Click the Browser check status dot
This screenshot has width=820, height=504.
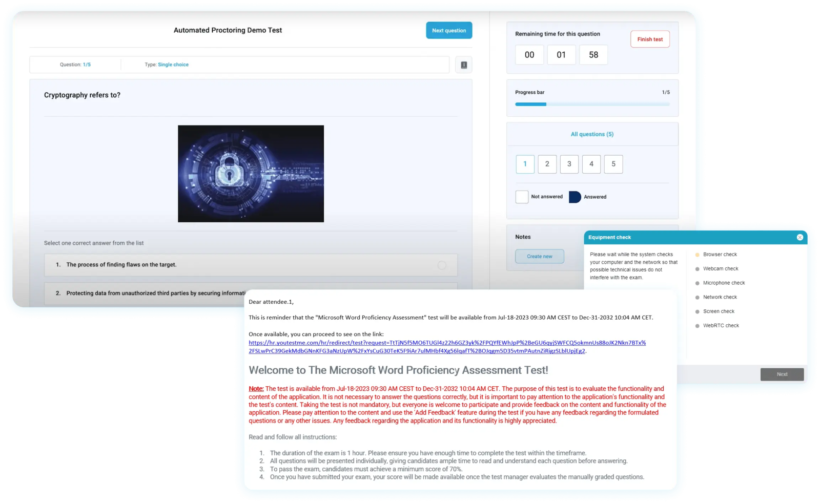(x=697, y=255)
